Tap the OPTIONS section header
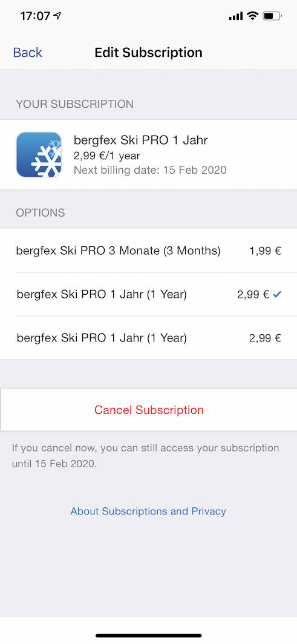The width and height of the screenshot is (297, 644). coord(40,213)
